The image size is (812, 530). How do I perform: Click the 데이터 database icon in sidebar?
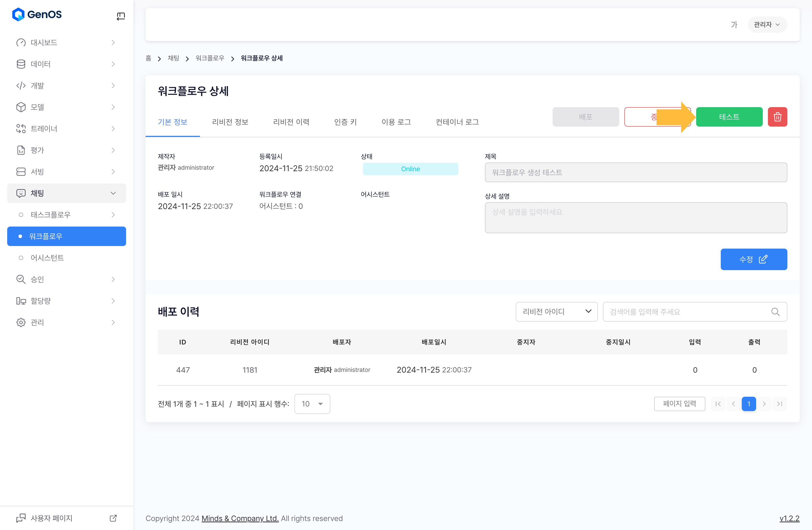click(21, 64)
